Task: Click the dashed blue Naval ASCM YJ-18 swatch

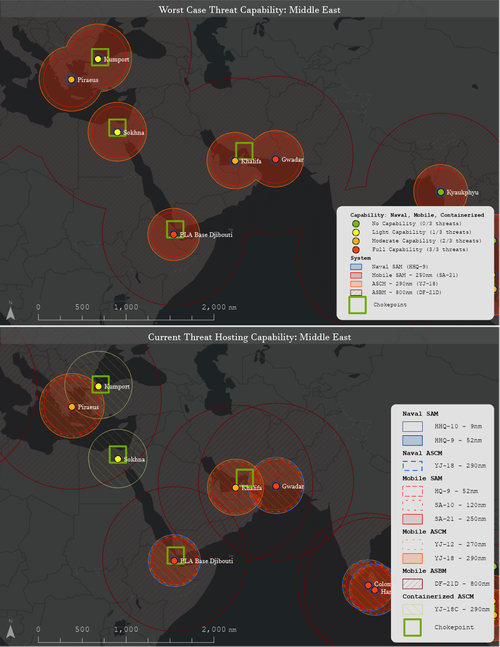Action: pos(413,466)
